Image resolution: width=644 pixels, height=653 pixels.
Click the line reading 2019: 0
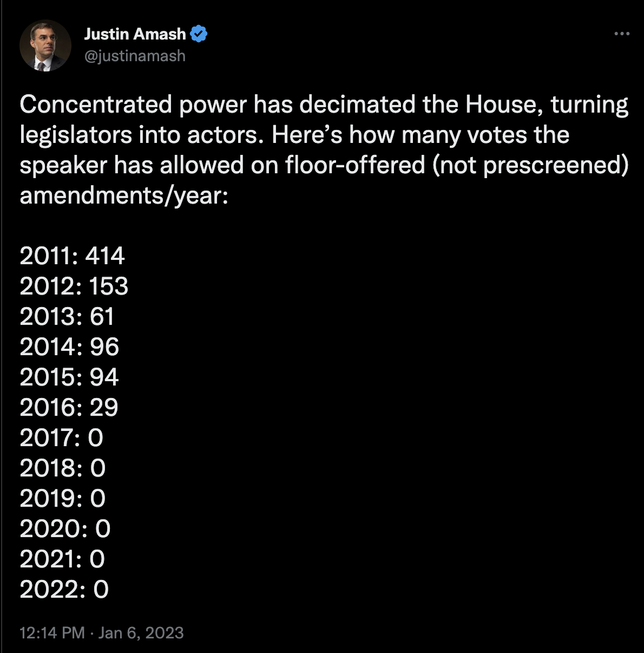(x=62, y=498)
